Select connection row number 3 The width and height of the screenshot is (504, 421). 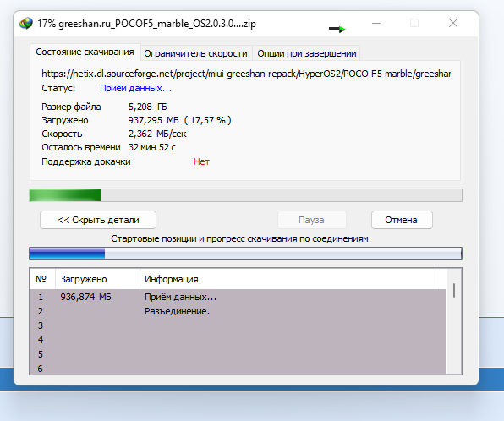238,325
